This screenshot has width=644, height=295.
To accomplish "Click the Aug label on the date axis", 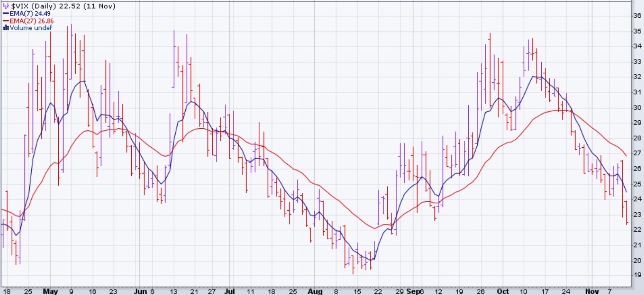I will pyautogui.click(x=315, y=291).
